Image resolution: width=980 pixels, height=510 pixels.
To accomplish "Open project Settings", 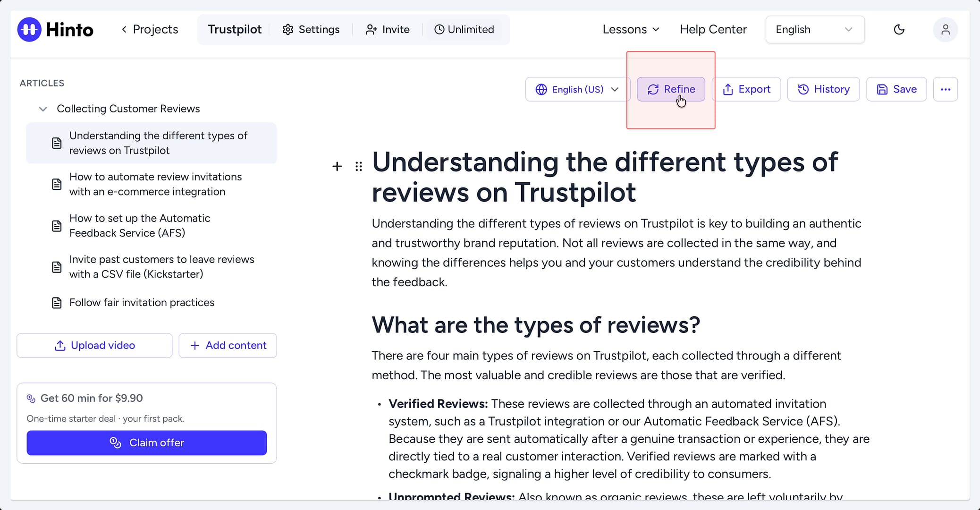I will click(x=311, y=29).
